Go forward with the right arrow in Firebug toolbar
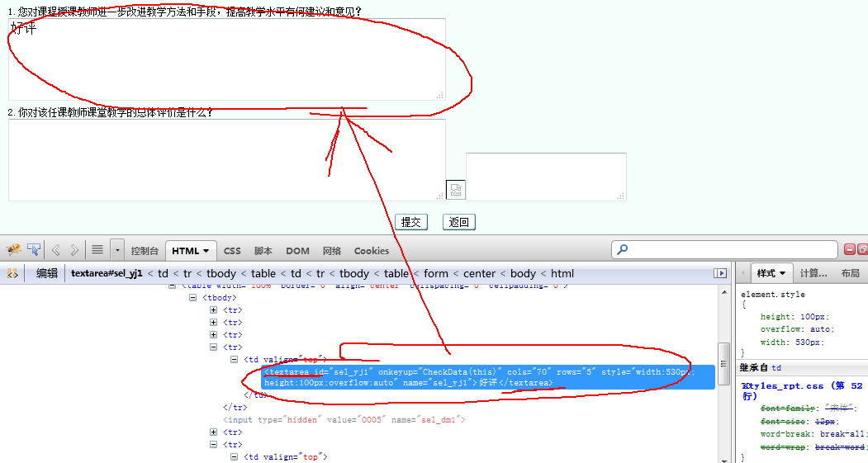The image size is (868, 463). pos(74,250)
